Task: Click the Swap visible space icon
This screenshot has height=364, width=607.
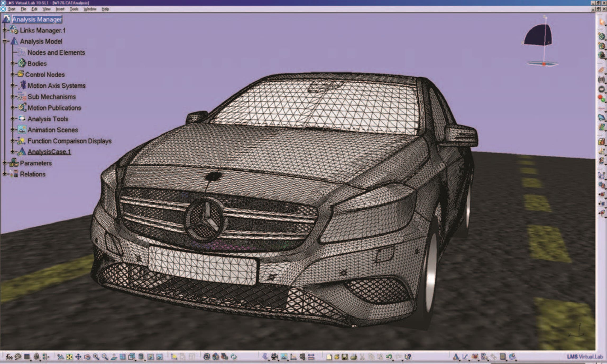Action: tap(159, 357)
